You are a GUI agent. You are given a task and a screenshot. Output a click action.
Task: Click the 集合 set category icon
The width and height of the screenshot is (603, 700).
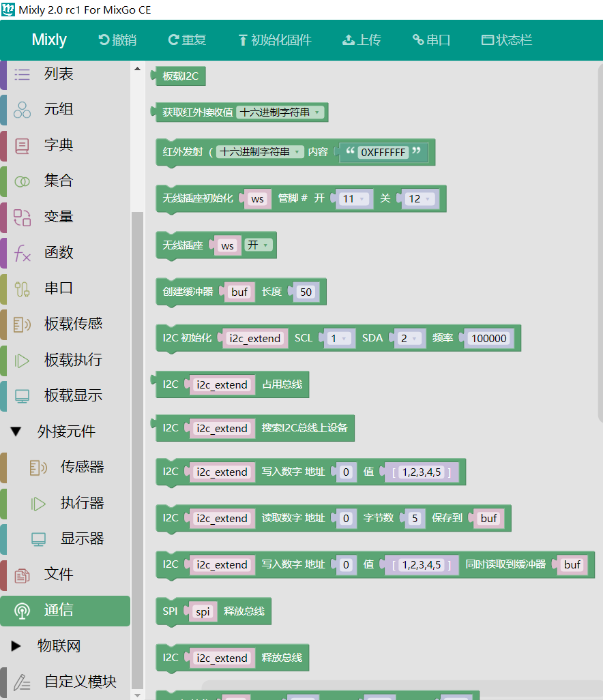coord(22,181)
